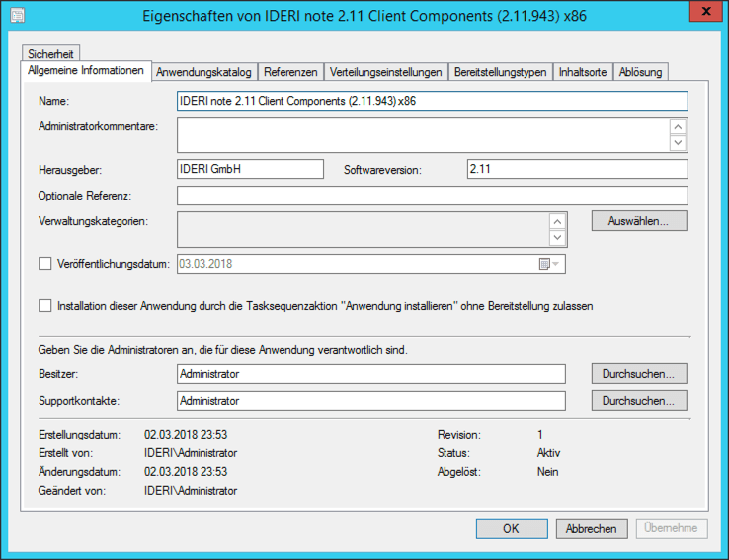This screenshot has width=729, height=560.
Task: Confirm with the OK button
Action: (512, 528)
